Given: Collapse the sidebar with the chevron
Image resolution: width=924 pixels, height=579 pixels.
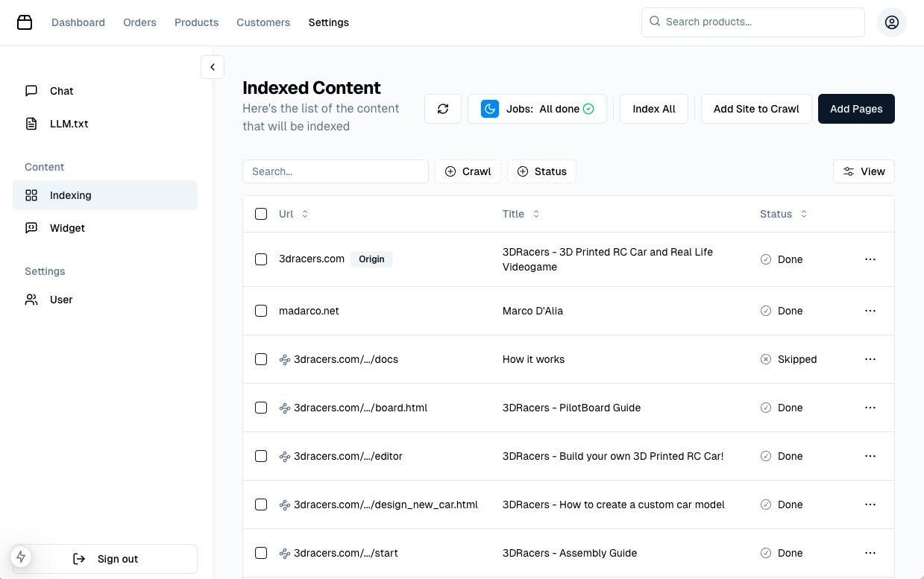Looking at the screenshot, I should coord(213,67).
